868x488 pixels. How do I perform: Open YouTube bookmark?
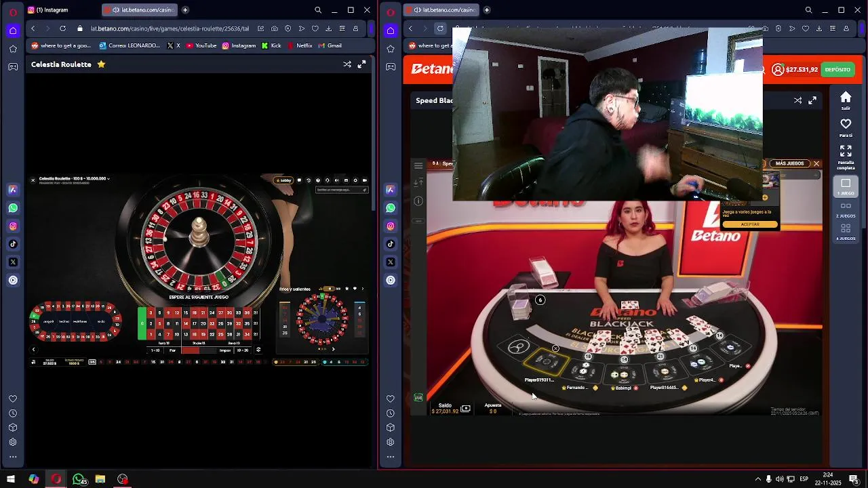point(201,45)
